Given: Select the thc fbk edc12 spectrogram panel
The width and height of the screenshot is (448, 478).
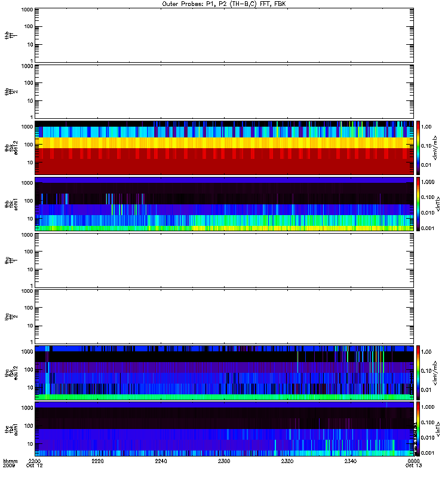Looking at the screenshot, I should click(224, 372).
